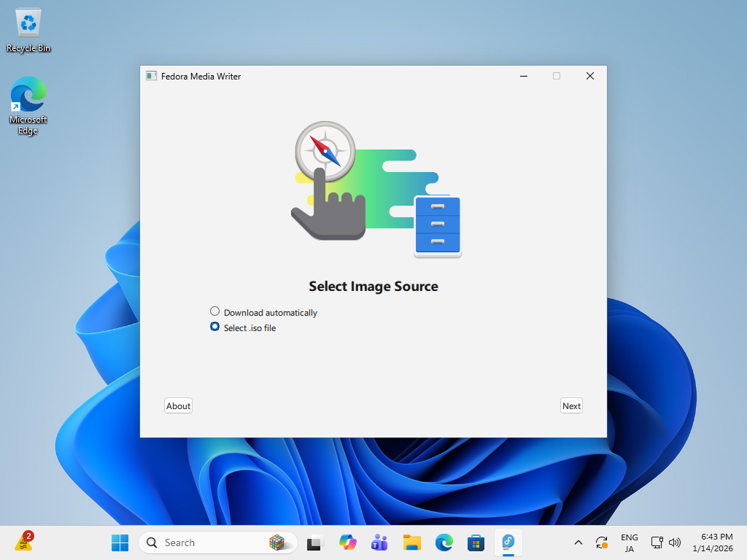Close the Fedora Media Writer window
This screenshot has height=560, width=747.
(589, 76)
